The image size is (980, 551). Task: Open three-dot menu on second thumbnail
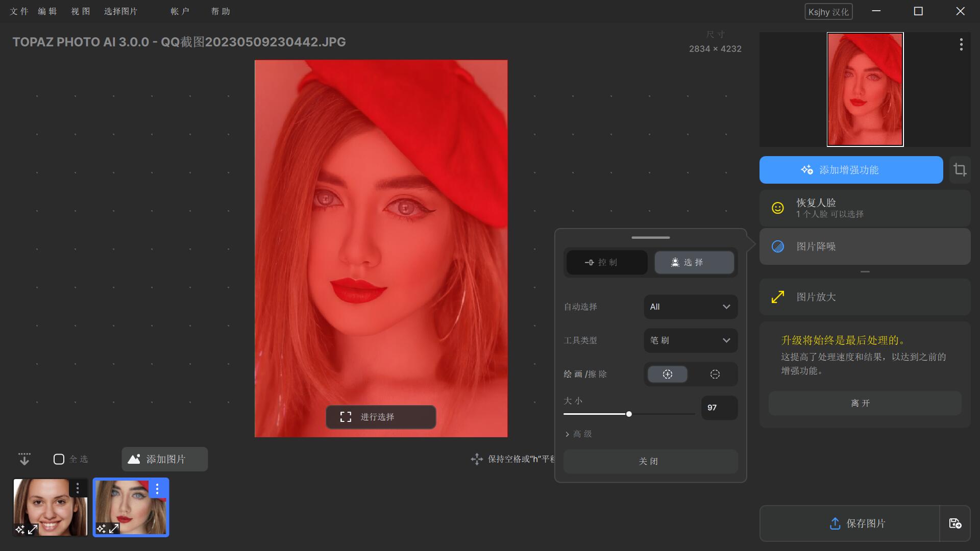157,489
